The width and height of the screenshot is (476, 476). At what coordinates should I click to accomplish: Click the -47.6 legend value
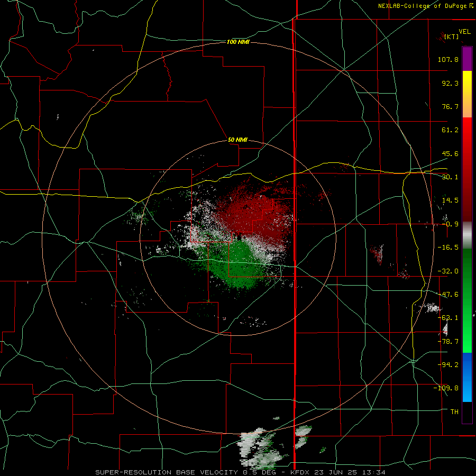448,295
